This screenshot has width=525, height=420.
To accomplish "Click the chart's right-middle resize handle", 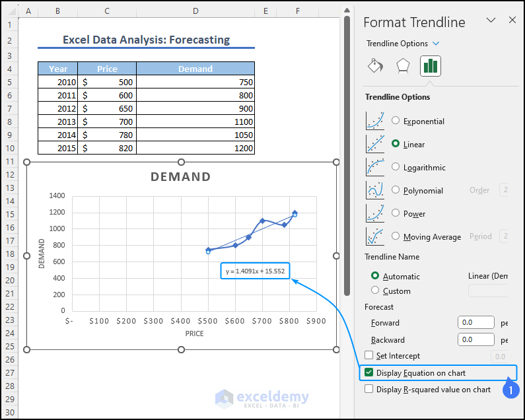I will pyautogui.click(x=336, y=256).
